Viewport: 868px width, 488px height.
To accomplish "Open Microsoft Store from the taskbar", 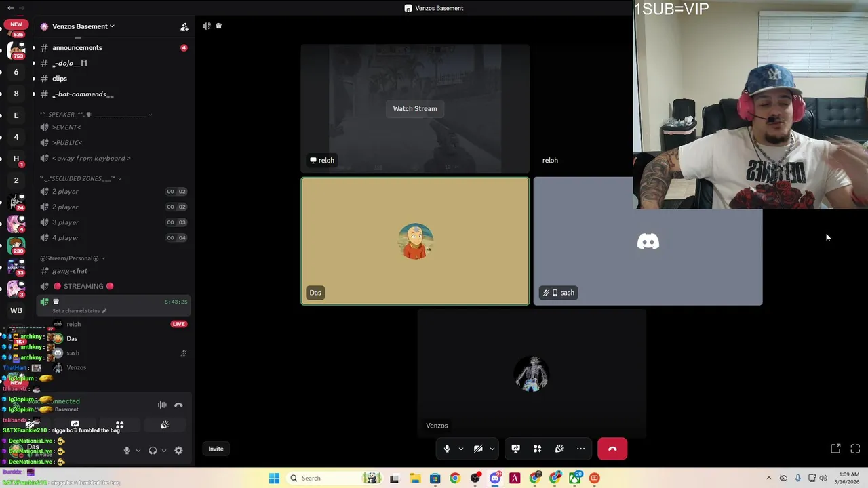I will [435, 479].
